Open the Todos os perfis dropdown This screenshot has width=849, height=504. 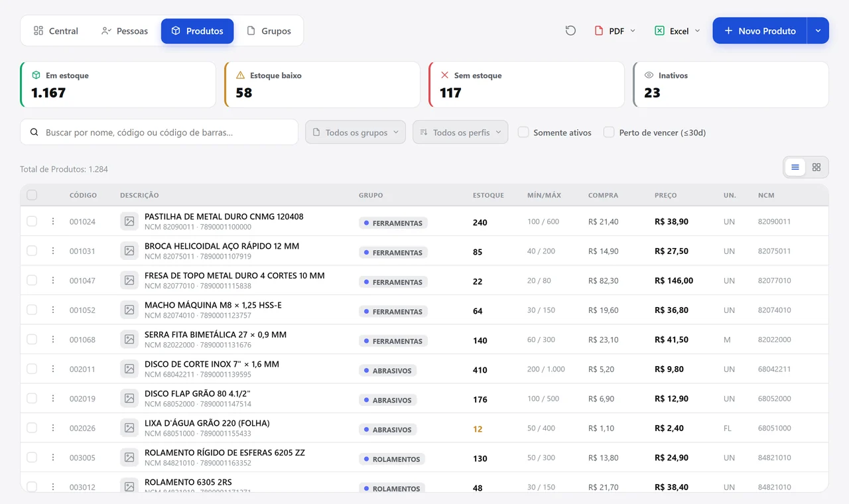tap(460, 132)
